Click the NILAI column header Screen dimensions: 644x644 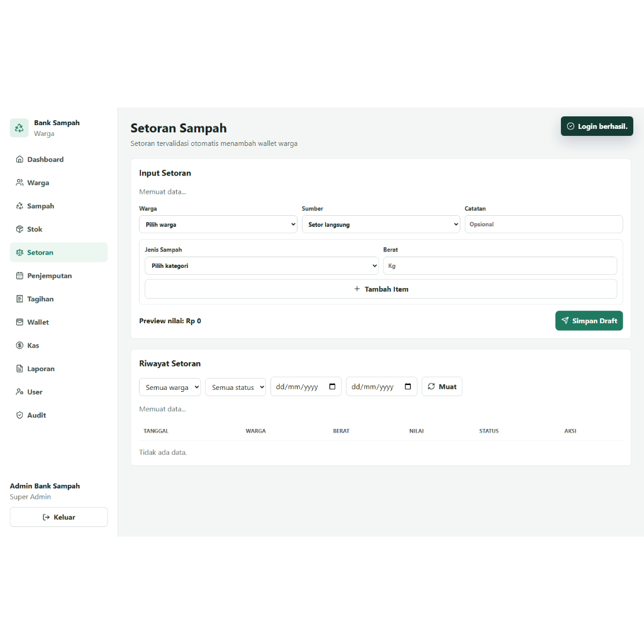[x=416, y=431]
